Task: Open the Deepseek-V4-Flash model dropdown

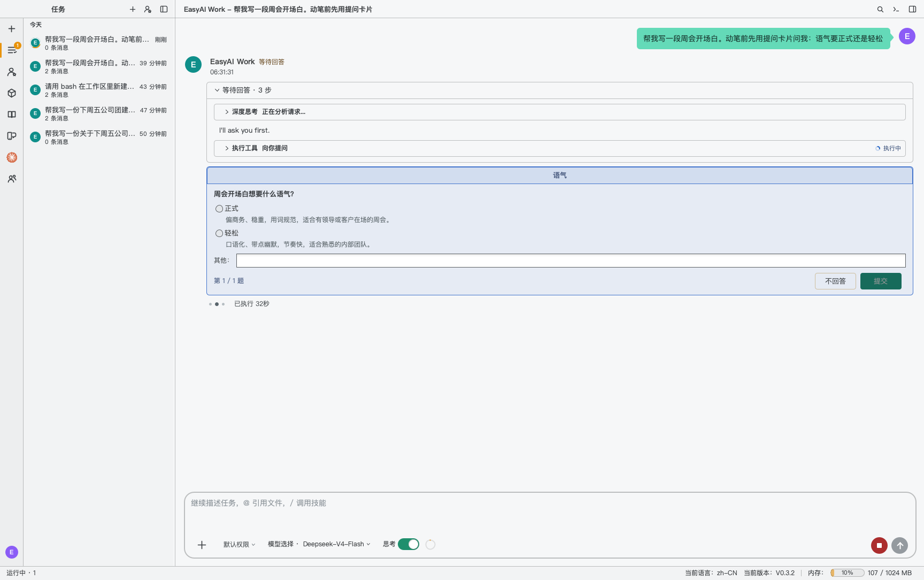Action: click(336, 544)
